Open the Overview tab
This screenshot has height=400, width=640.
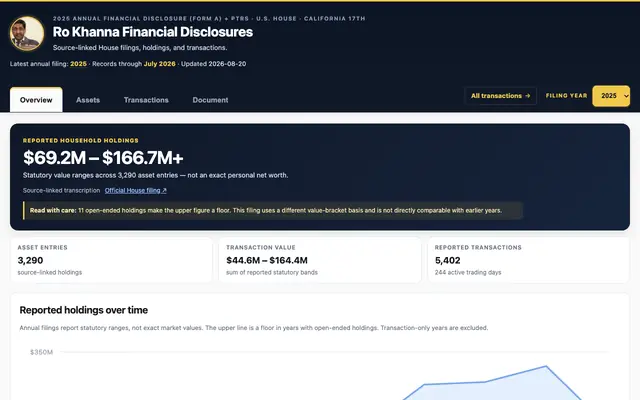tap(36, 100)
